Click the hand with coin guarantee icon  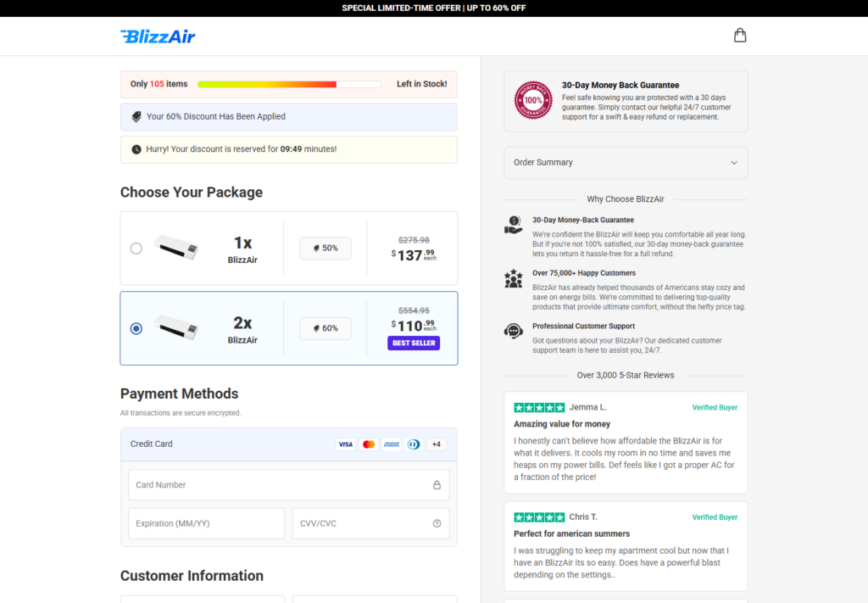click(x=513, y=225)
